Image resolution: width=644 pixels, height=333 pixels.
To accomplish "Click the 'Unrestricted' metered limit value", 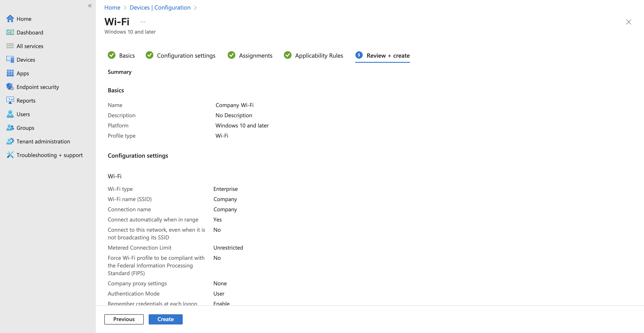I will 228,247.
